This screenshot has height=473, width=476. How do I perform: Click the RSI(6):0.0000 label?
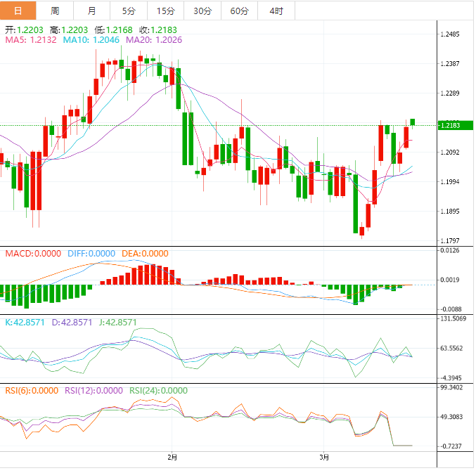pyautogui.click(x=32, y=391)
